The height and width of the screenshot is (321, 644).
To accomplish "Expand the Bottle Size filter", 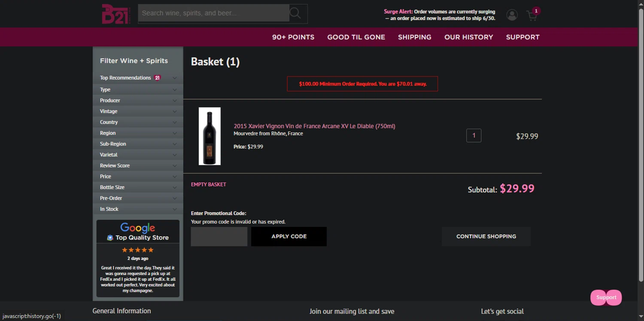I will click(x=138, y=187).
